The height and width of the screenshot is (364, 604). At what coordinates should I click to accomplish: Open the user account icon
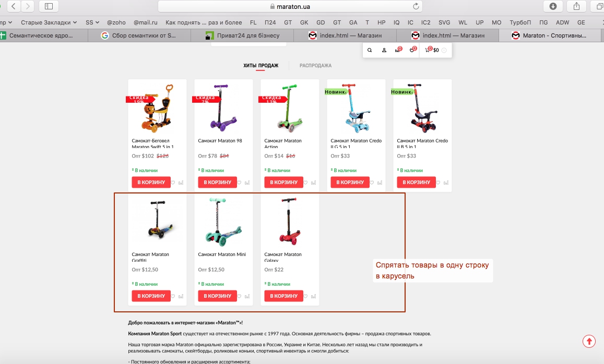tap(384, 51)
